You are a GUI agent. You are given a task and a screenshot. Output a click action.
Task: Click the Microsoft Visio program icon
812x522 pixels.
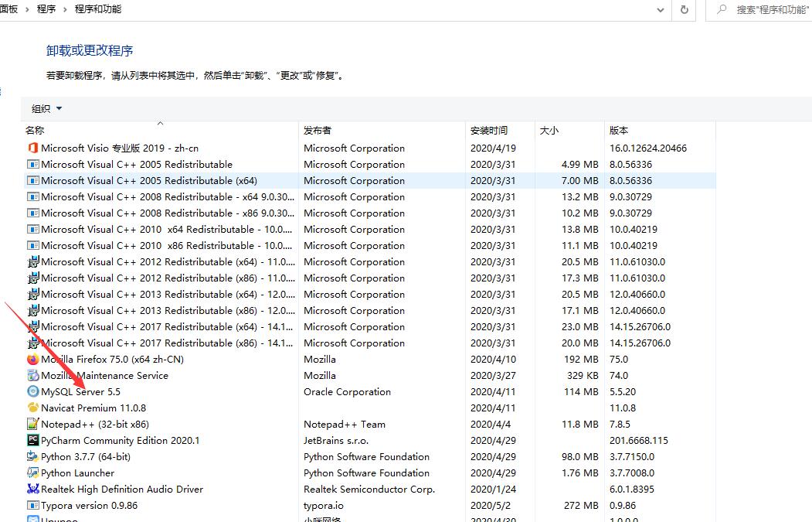click(32, 148)
